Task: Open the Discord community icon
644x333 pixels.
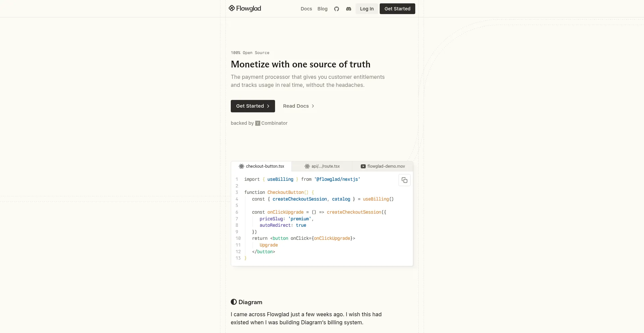Action: pos(348,9)
